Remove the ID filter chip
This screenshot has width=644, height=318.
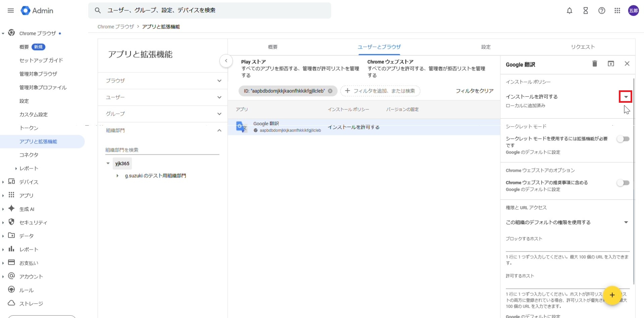pyautogui.click(x=330, y=91)
